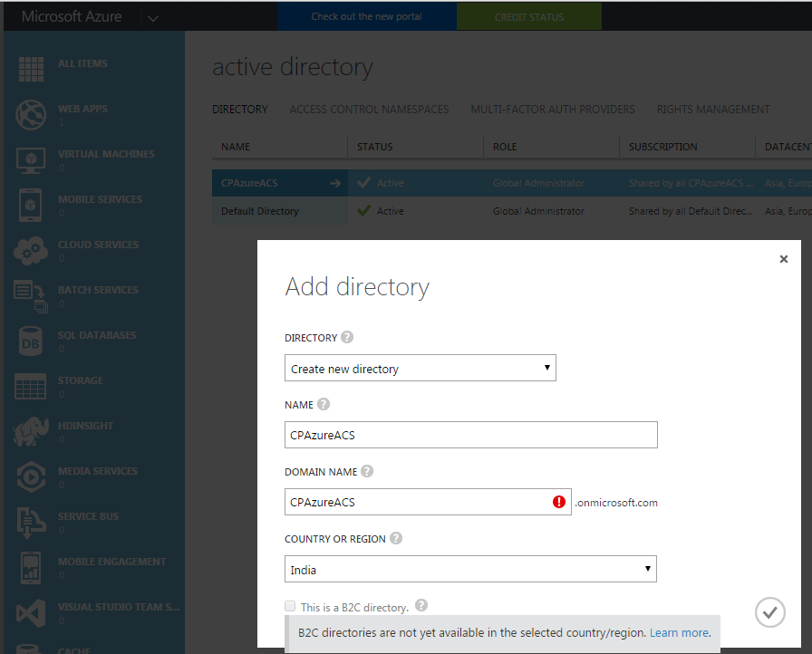Sort by the Status column header

[x=374, y=147]
